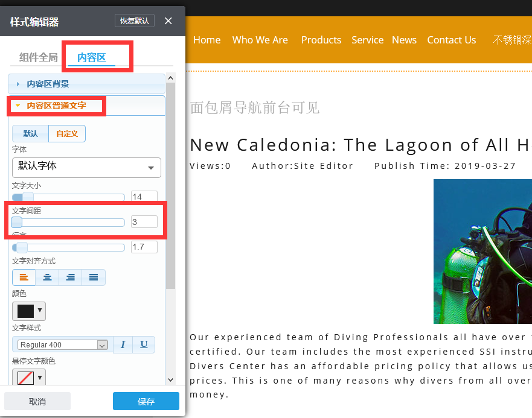
Task: Switch to 默认 text setting mode
Action: (31, 134)
